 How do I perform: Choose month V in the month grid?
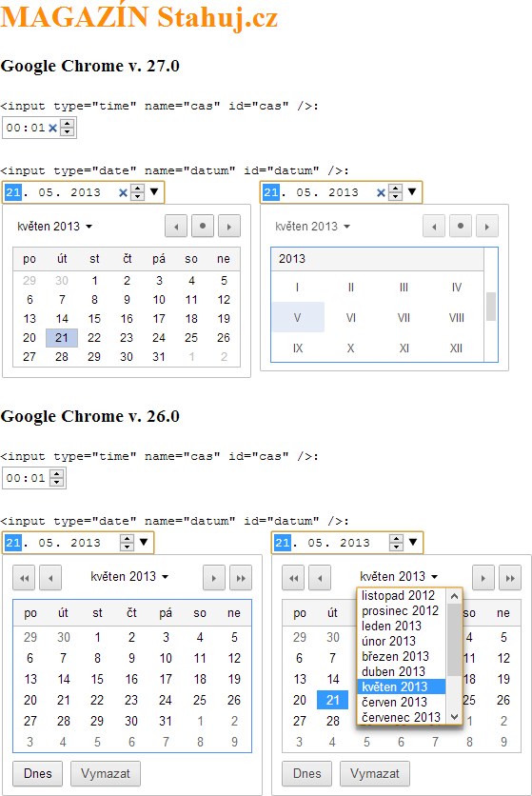298,318
